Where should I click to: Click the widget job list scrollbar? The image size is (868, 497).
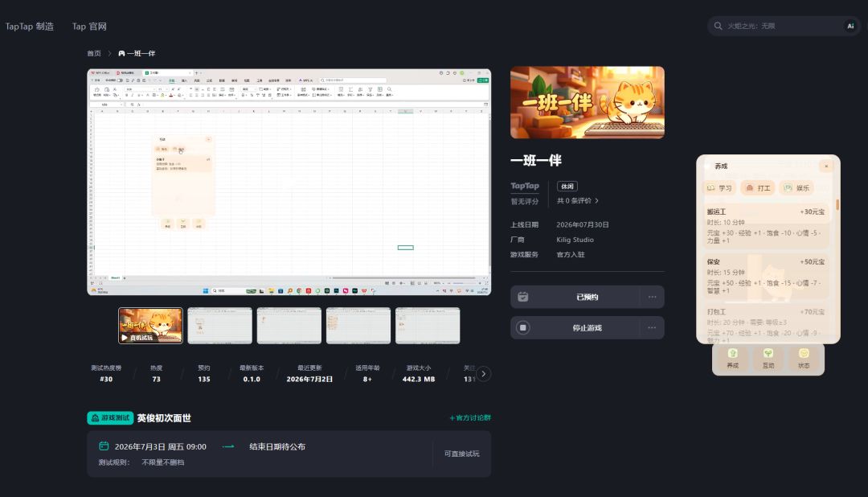(837, 204)
